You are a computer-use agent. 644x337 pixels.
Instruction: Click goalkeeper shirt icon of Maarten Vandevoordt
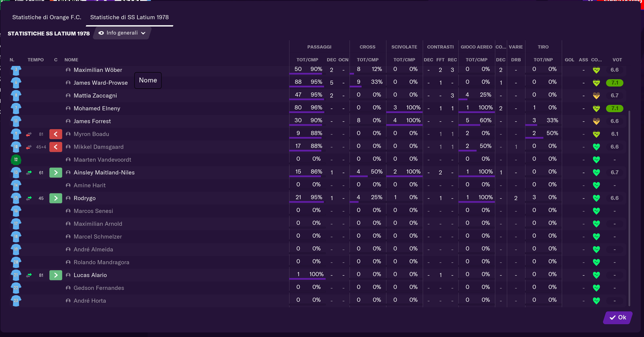point(16,160)
